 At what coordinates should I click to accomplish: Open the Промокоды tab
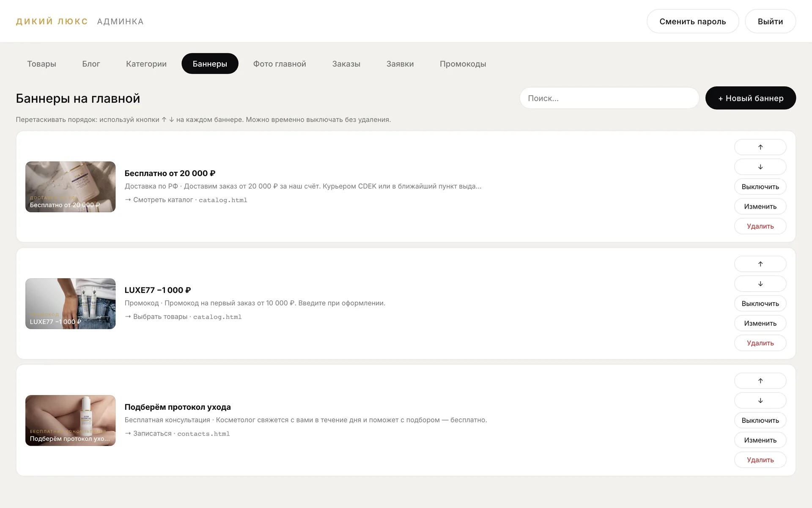click(x=463, y=63)
